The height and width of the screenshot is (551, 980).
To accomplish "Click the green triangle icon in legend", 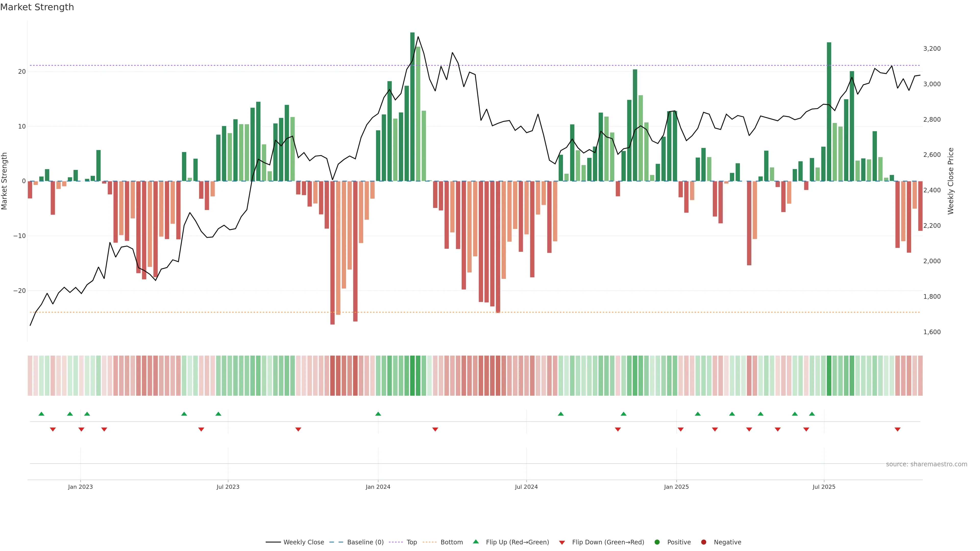I will point(475,542).
